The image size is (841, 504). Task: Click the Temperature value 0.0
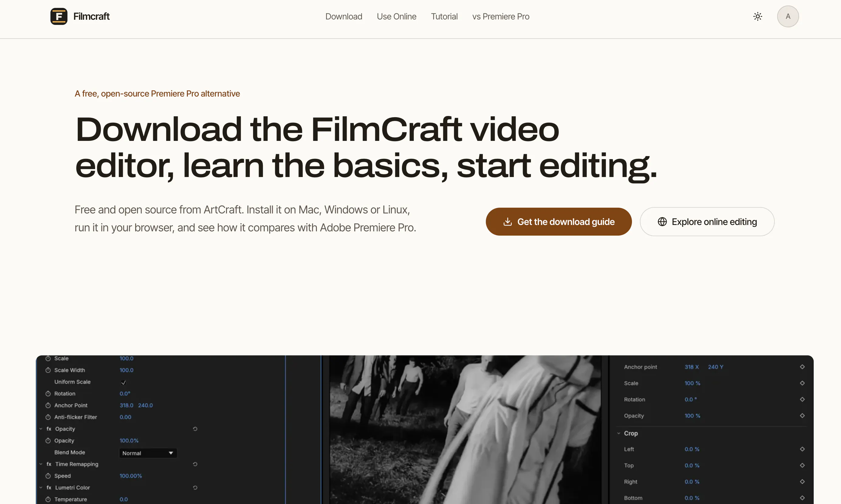(123, 499)
